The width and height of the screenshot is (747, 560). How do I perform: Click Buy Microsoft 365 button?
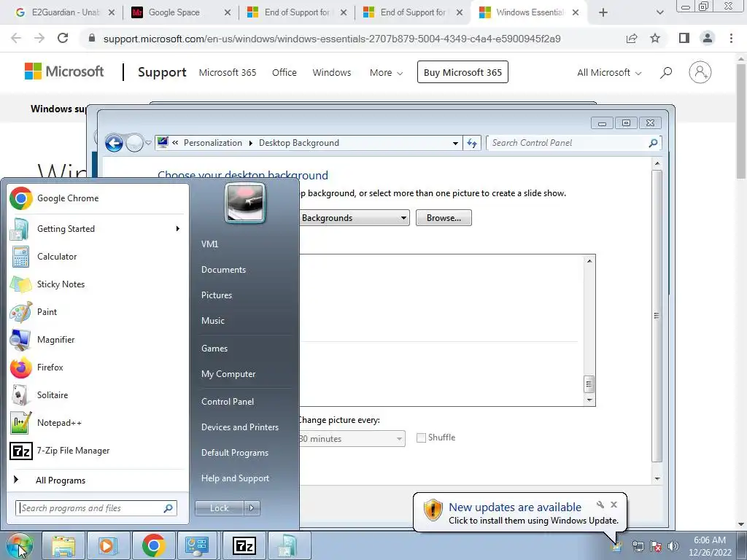[x=462, y=72]
